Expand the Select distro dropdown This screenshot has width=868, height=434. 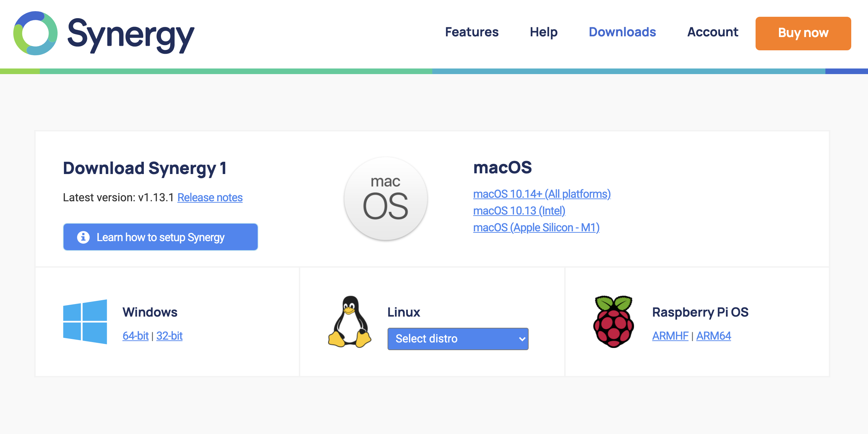[458, 339]
